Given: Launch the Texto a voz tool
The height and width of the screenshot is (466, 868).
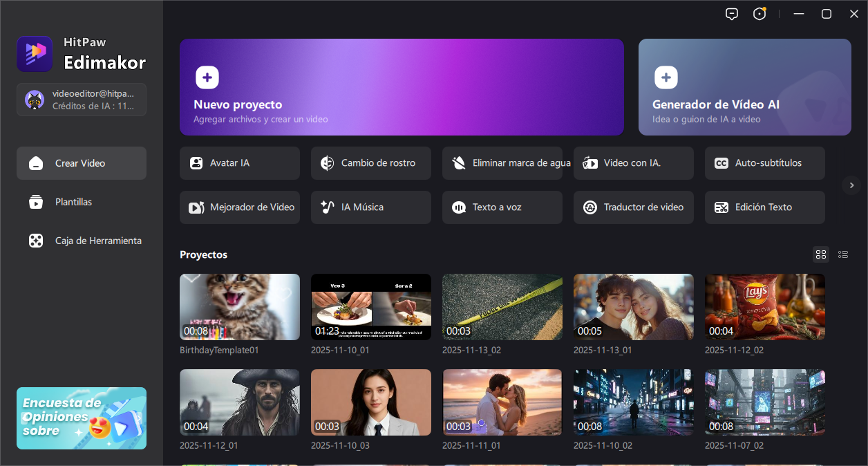Looking at the screenshot, I should pos(502,207).
